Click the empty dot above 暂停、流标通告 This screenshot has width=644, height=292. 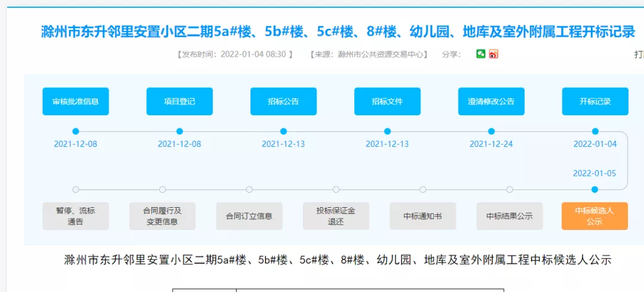pos(76,190)
